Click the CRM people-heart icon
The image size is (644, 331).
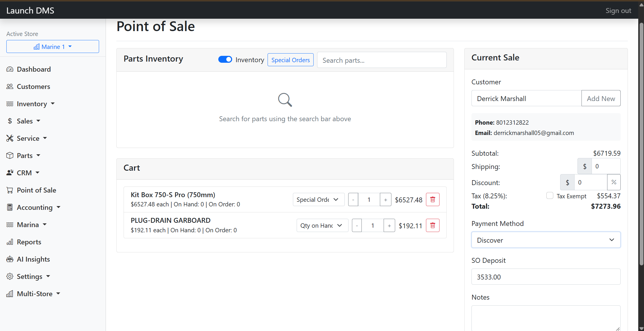pos(10,173)
